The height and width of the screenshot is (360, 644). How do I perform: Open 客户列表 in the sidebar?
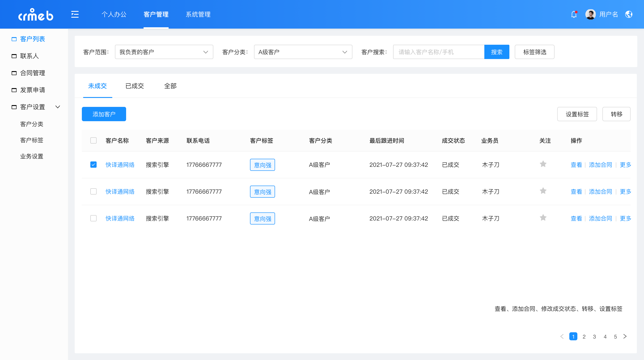tap(32, 39)
